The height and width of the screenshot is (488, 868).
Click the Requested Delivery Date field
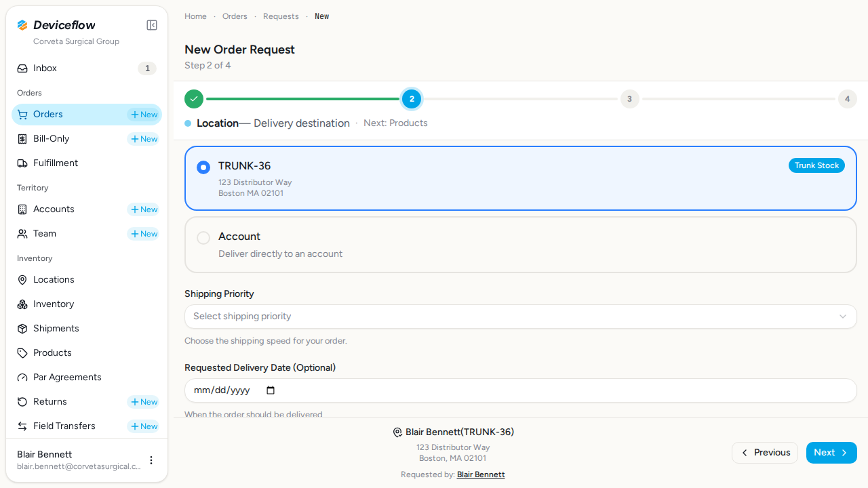pyautogui.click(x=521, y=390)
